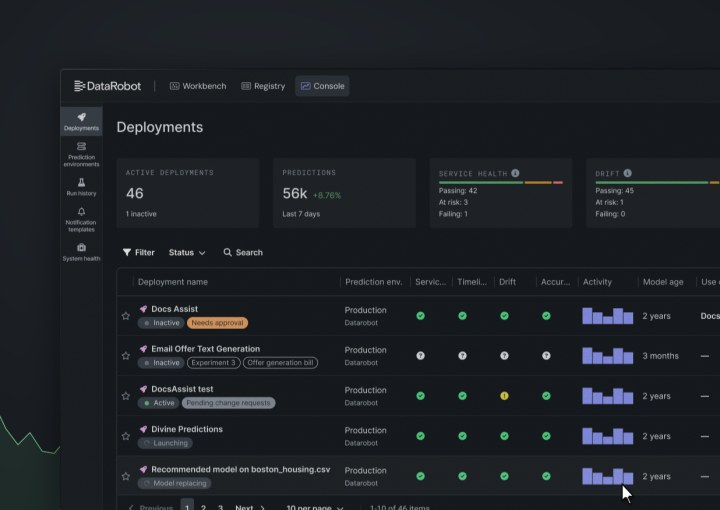
Task: Click Docs Assist rocket icon
Action: [143, 309]
